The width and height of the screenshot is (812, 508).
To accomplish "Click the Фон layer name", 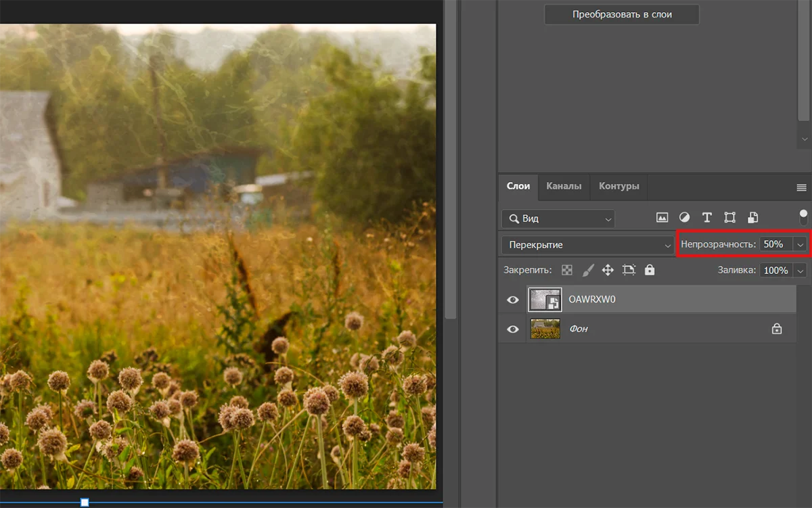I will (579, 329).
